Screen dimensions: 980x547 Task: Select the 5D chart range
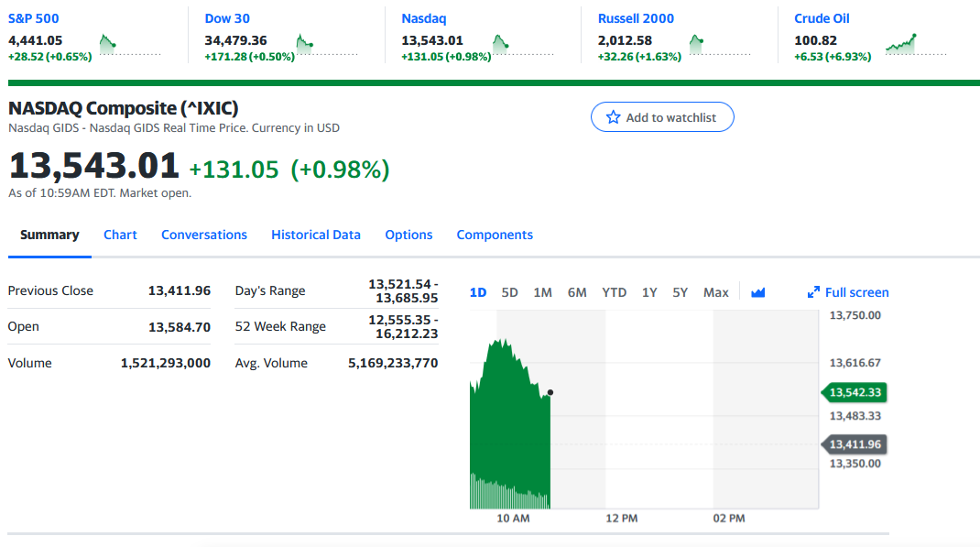(x=509, y=292)
